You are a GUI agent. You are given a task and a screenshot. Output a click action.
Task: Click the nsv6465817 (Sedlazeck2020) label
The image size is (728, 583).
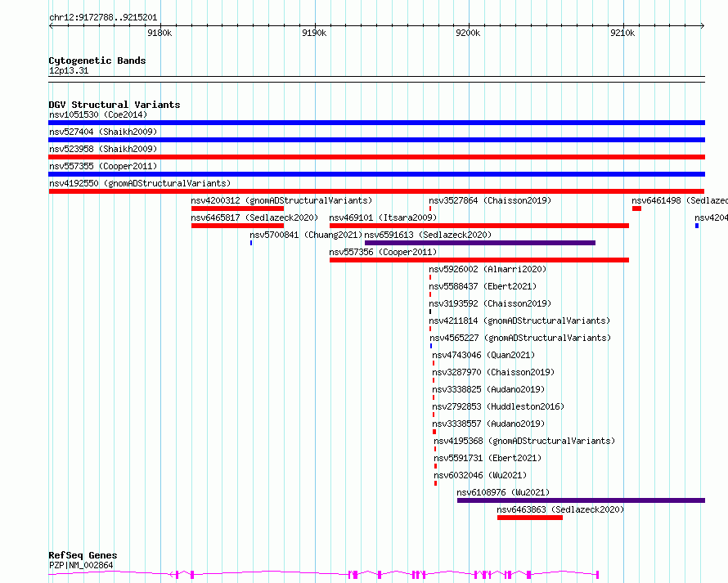click(254, 218)
